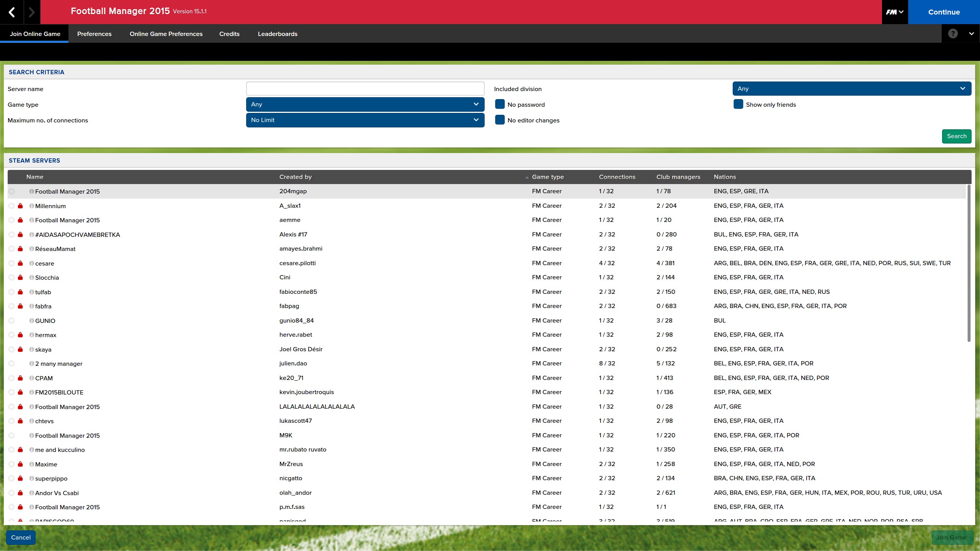Sort servers by Club managers column
Image resolution: width=980 pixels, height=551 pixels.
tap(678, 177)
